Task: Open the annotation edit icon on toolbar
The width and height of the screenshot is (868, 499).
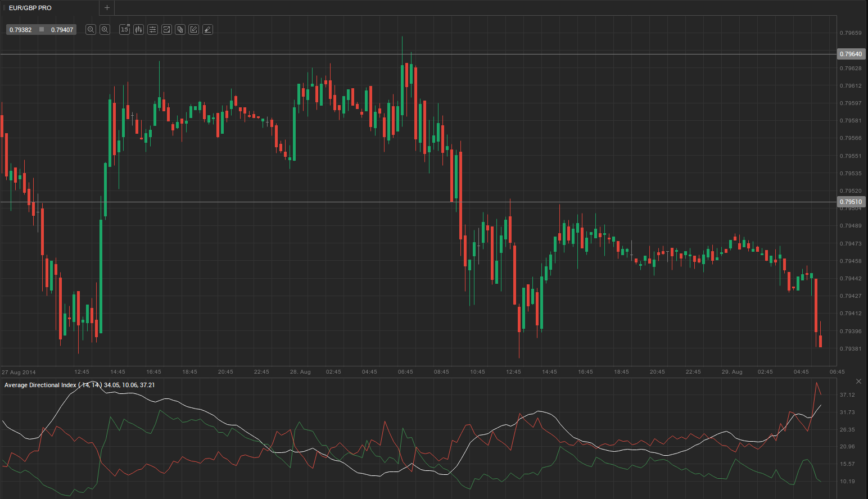Action: (193, 29)
